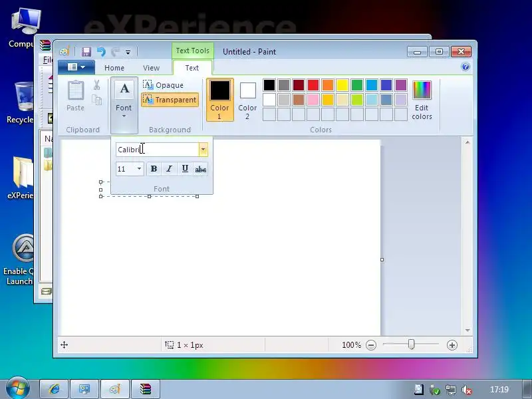Click the Paint app icon in title bar

click(65, 52)
